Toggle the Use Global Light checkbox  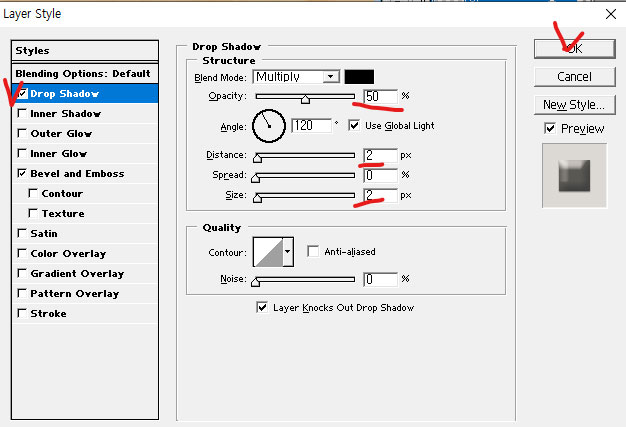[354, 126]
